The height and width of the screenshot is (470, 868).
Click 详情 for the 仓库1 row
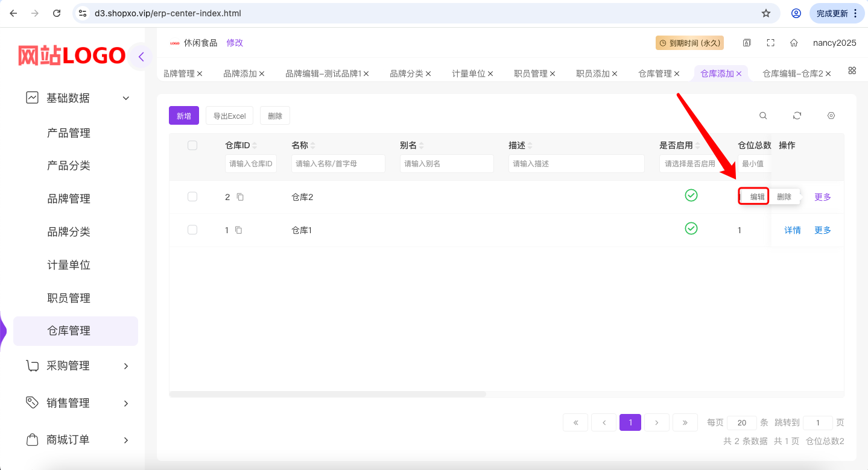coord(793,230)
